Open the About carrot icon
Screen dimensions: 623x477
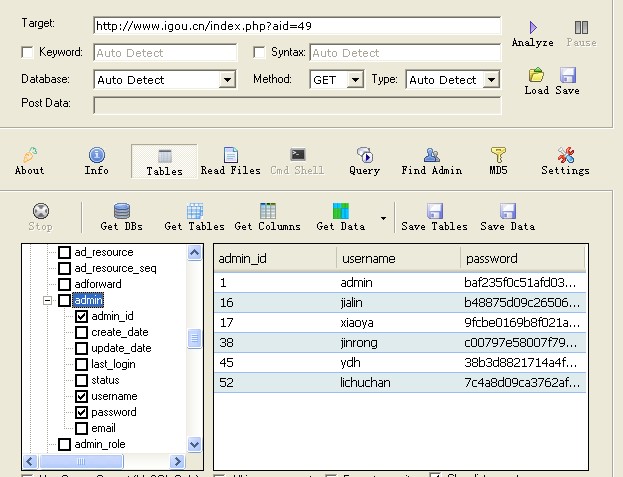click(x=30, y=155)
